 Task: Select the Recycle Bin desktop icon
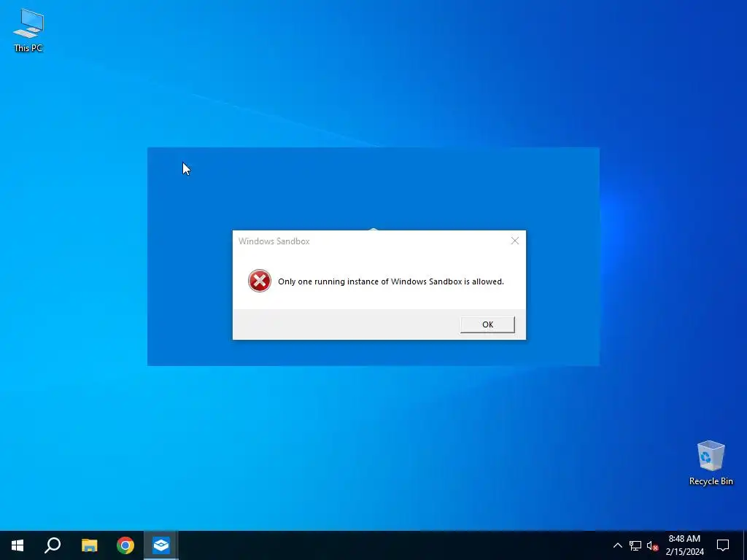pyautogui.click(x=711, y=463)
